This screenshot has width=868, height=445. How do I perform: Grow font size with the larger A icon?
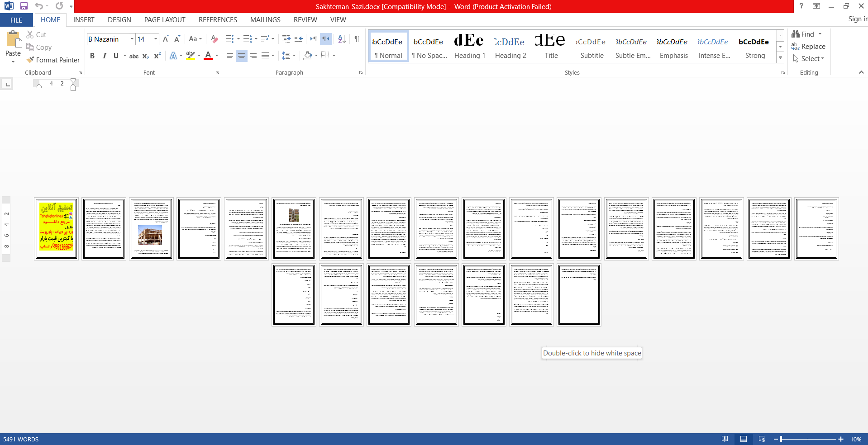tap(166, 39)
